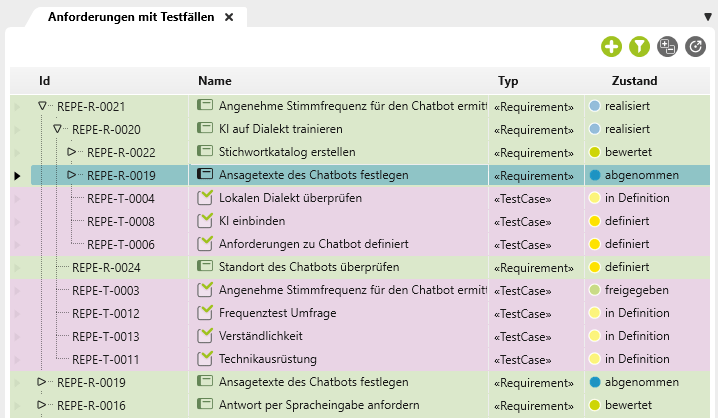Expand the REPE-R-0022 tree node
This screenshot has width=718, height=418.
pyautogui.click(x=72, y=152)
